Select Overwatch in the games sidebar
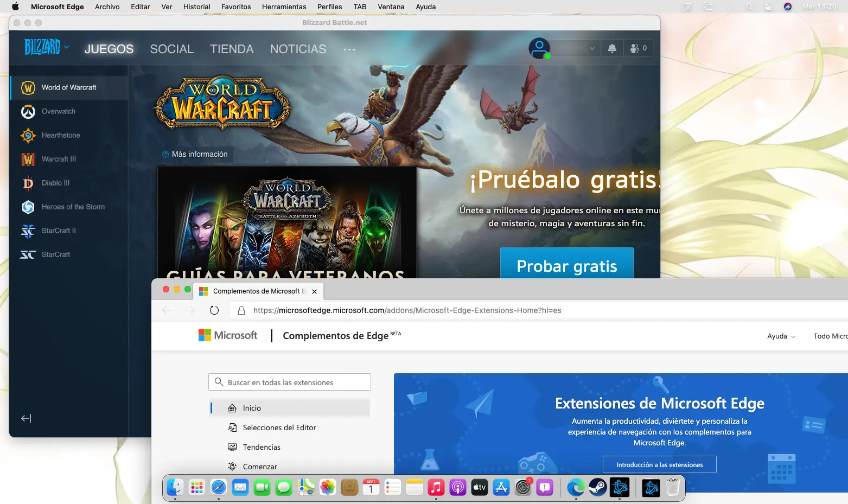848x504 pixels. [x=69, y=111]
